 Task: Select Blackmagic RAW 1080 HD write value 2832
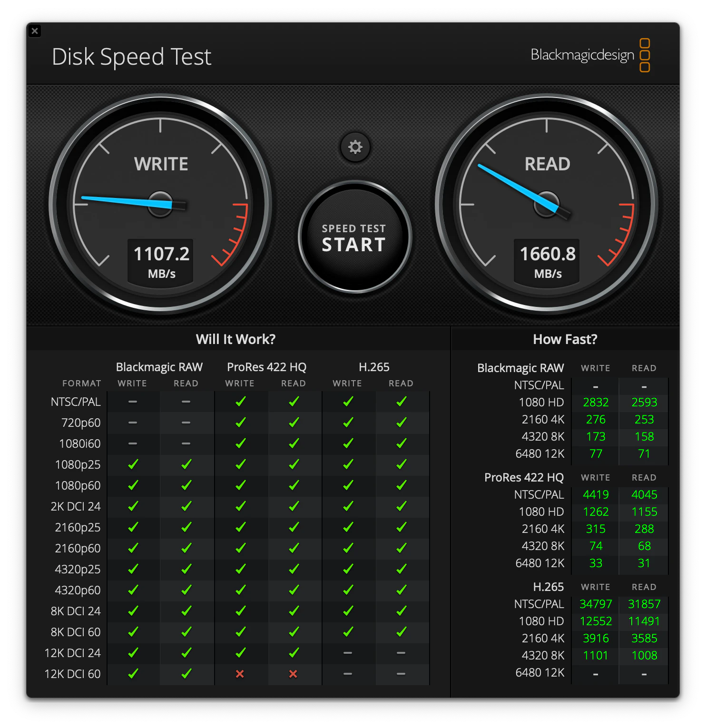click(596, 403)
